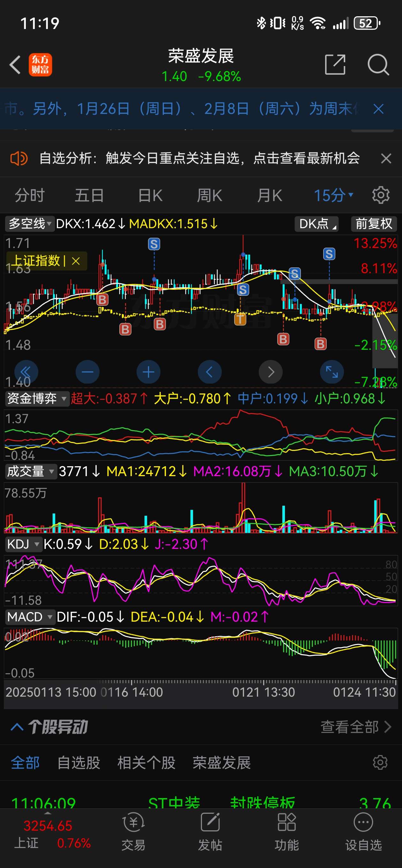The width and height of the screenshot is (402, 868).
Task: Tap the 上证 index ticker 3254.65
Action: pos(48,826)
